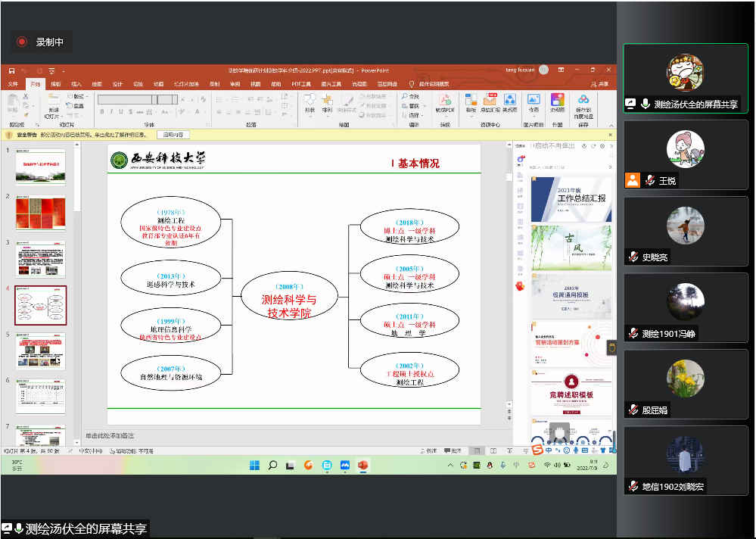The image size is (756, 539).
Task: Click the Save to Baidu Netdisk icon
Action: click(x=583, y=101)
